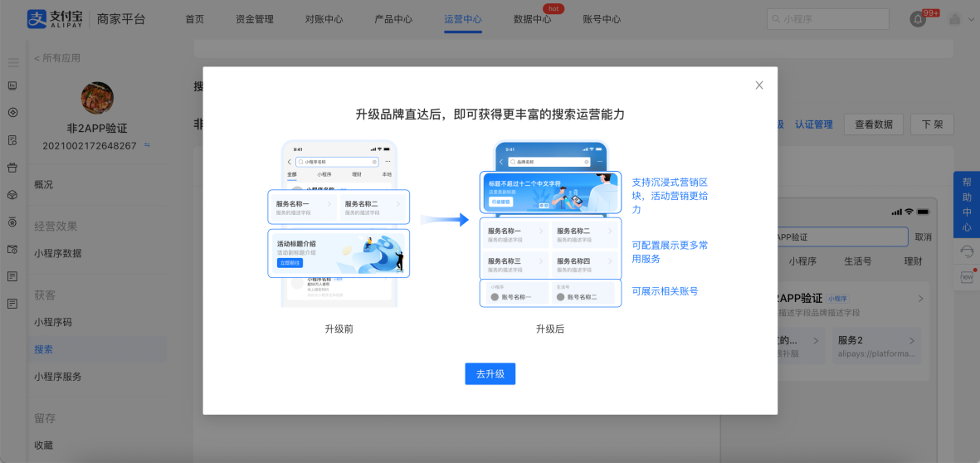Image resolution: width=980 pixels, height=463 pixels.
Task: Open 小程序服务 in the sidebar
Action: (57, 377)
